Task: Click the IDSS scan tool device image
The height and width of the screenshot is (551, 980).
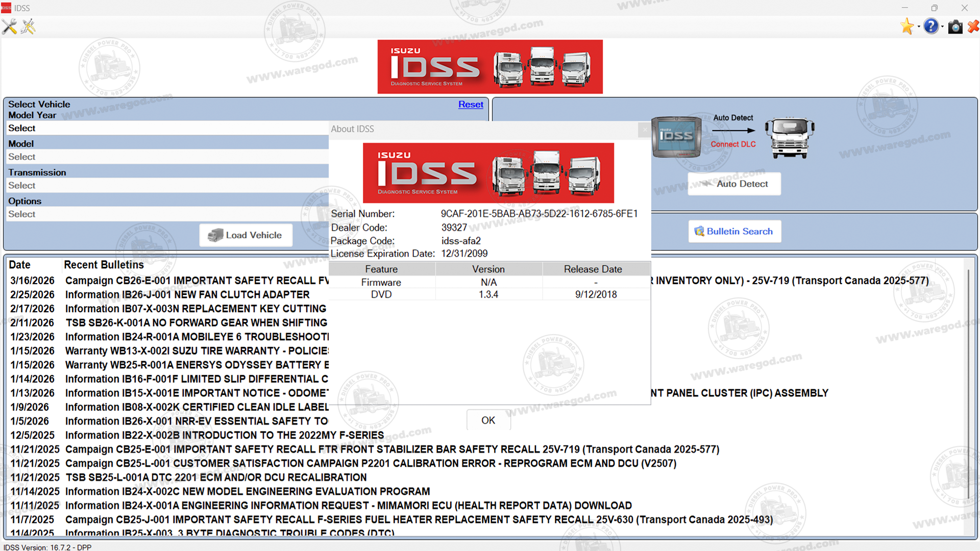Action: pyautogui.click(x=677, y=137)
